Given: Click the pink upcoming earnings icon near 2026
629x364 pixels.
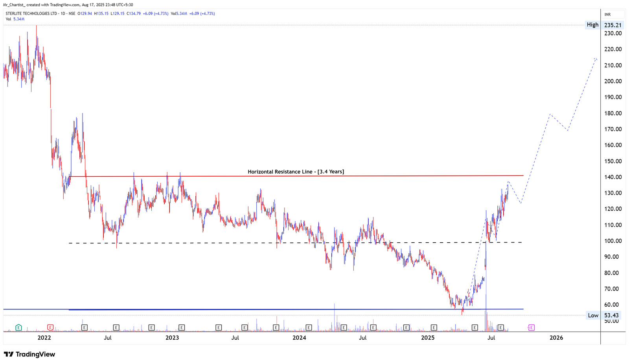Looking at the screenshot, I should [x=532, y=327].
